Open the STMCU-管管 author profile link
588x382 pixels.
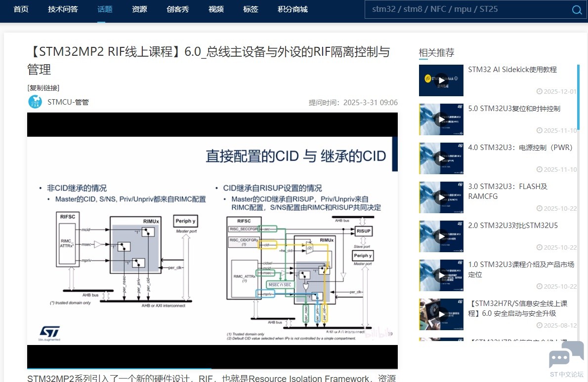pyautogui.click(x=68, y=102)
